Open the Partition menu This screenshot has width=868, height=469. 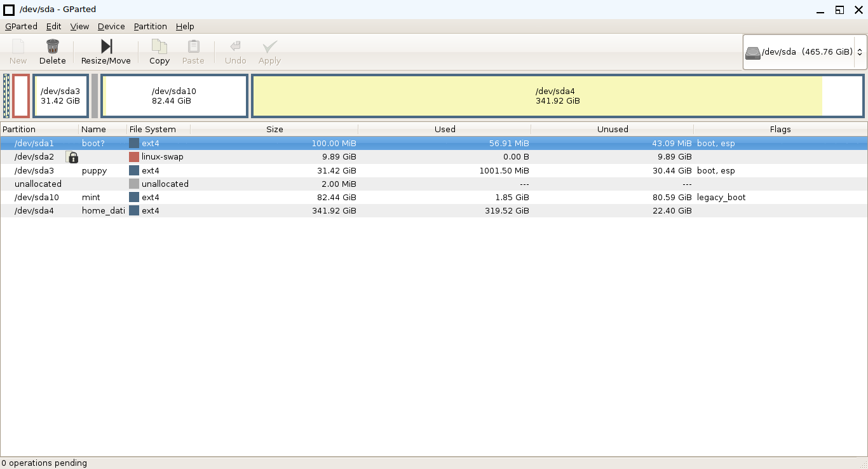[x=151, y=26]
